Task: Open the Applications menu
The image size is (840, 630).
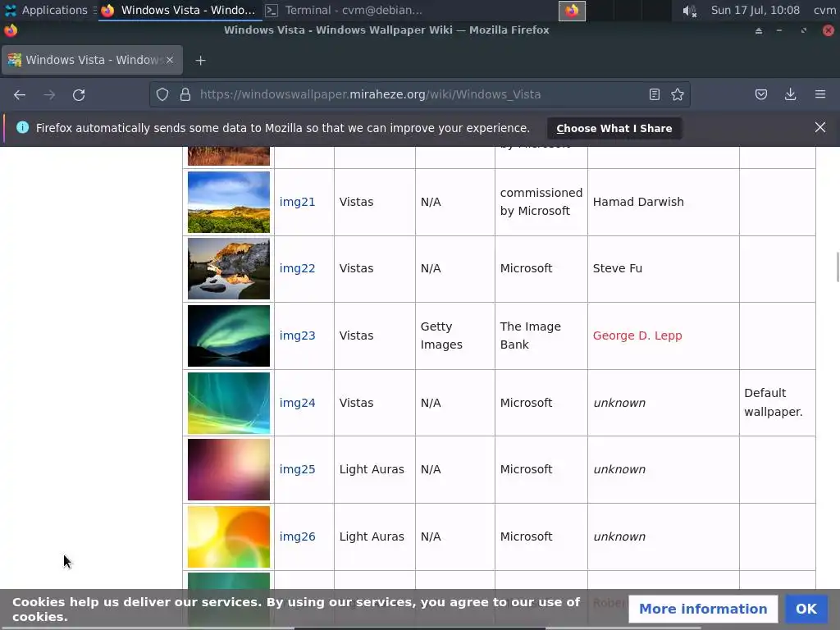Action: (46, 10)
